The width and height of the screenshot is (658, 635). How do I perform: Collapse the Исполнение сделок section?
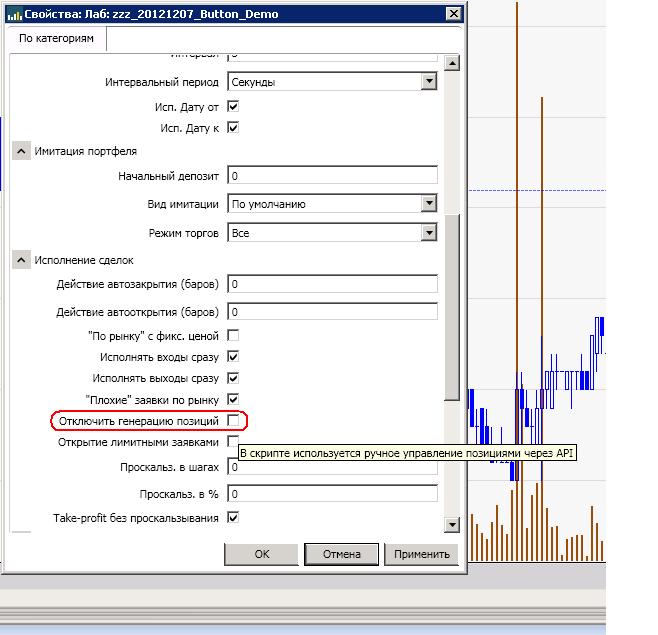click(21, 260)
